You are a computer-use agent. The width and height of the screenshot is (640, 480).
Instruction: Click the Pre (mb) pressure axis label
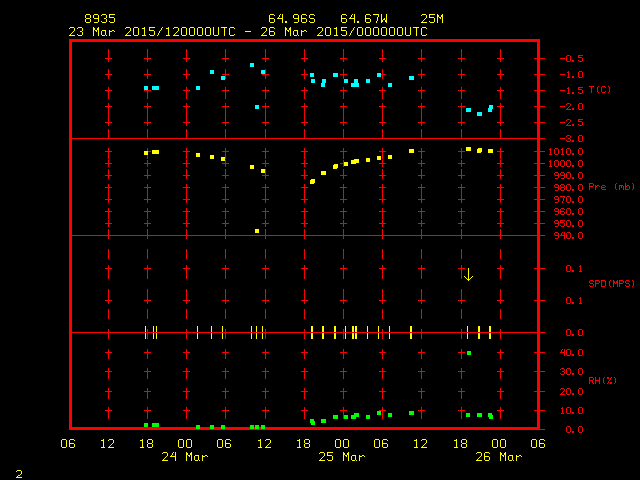coord(611,187)
